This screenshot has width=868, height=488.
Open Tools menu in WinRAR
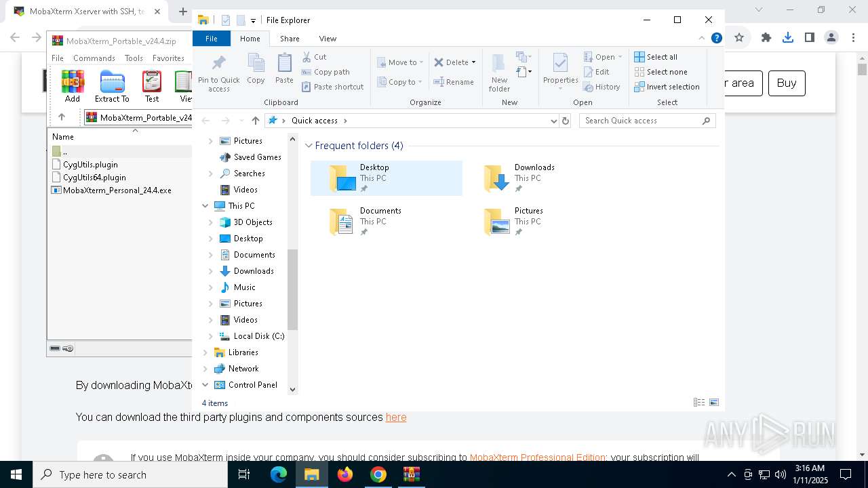point(134,58)
